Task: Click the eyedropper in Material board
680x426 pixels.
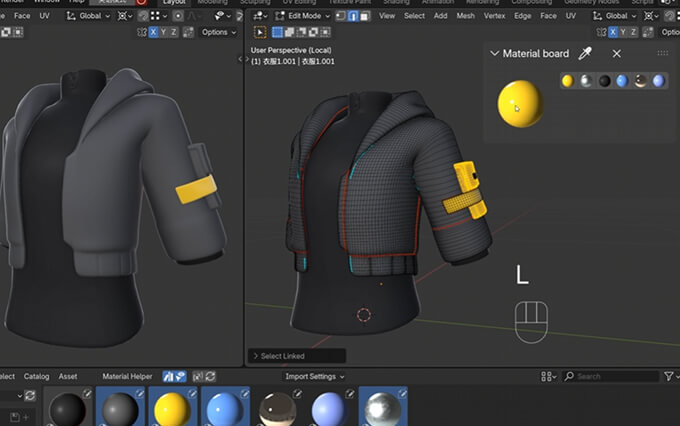Action: 586,54
